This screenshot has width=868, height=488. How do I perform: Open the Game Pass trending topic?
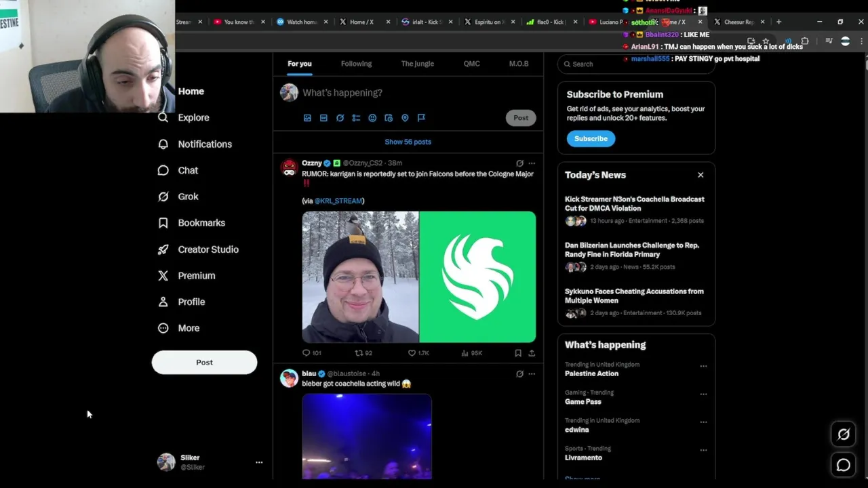[x=583, y=402]
